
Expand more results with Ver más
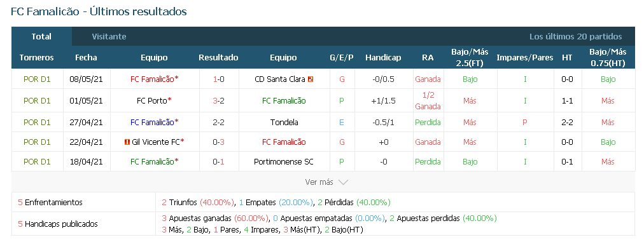[326, 182]
